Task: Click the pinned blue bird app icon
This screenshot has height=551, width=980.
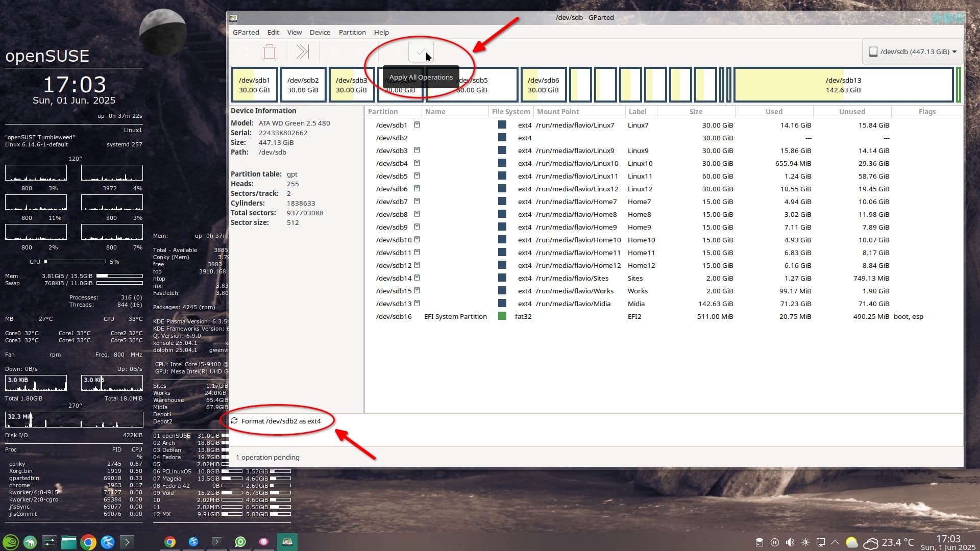Action: (107, 542)
